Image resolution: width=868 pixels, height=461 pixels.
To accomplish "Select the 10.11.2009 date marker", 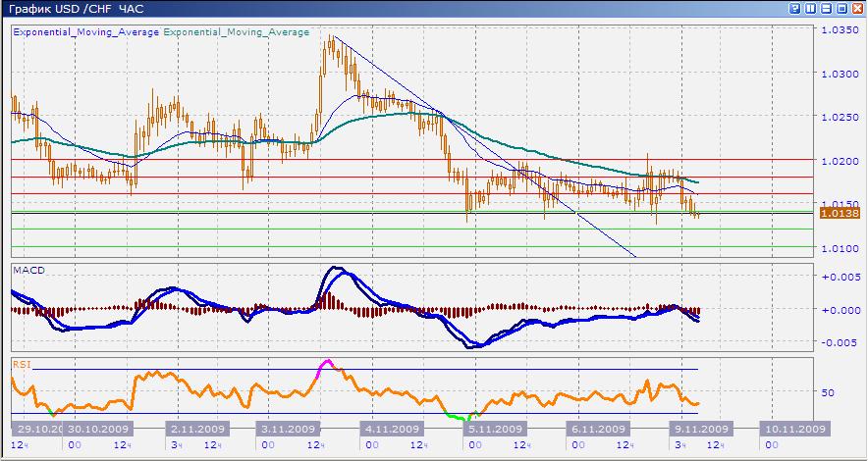I will coord(792,430).
